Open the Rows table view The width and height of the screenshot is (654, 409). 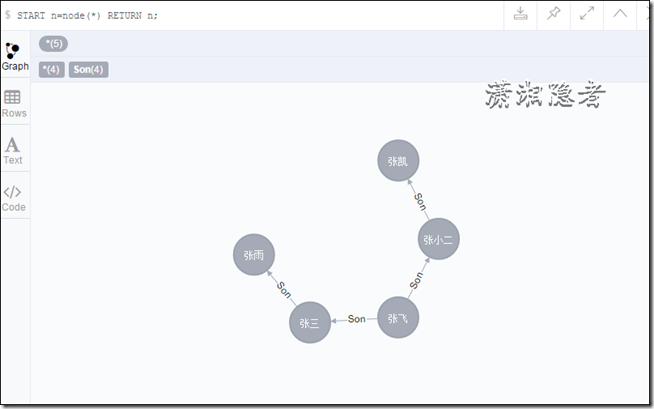[14, 104]
